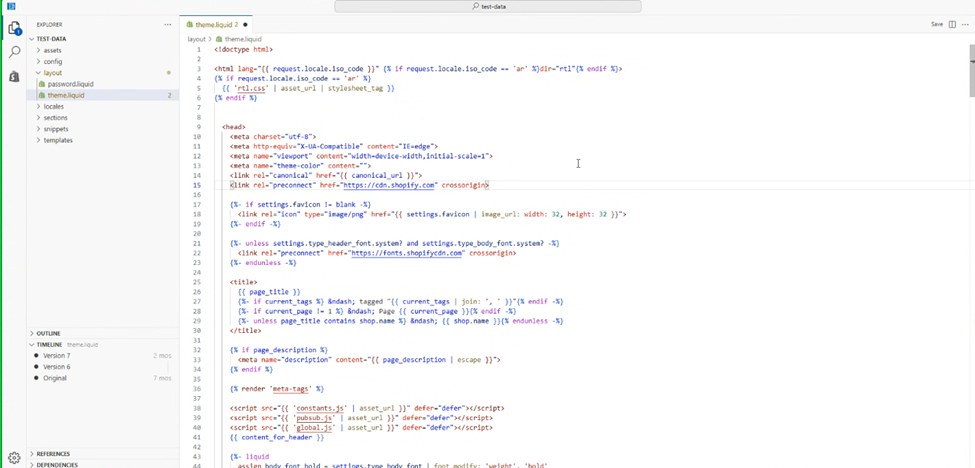The height and width of the screenshot is (468, 975).
Task: Click the unsaved dot on theme.liquid tab
Action: point(246,25)
